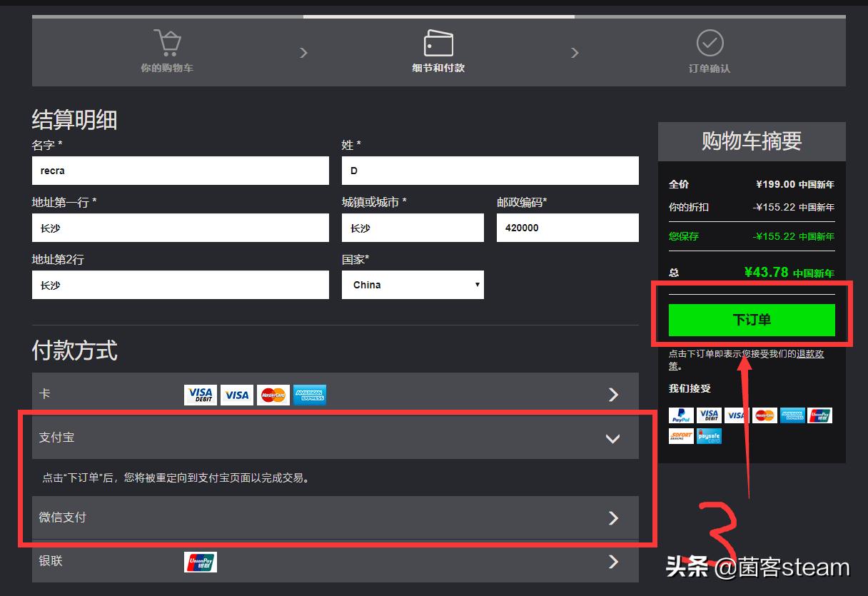Click the checkmark circle icon for 订单确认

point(710,43)
